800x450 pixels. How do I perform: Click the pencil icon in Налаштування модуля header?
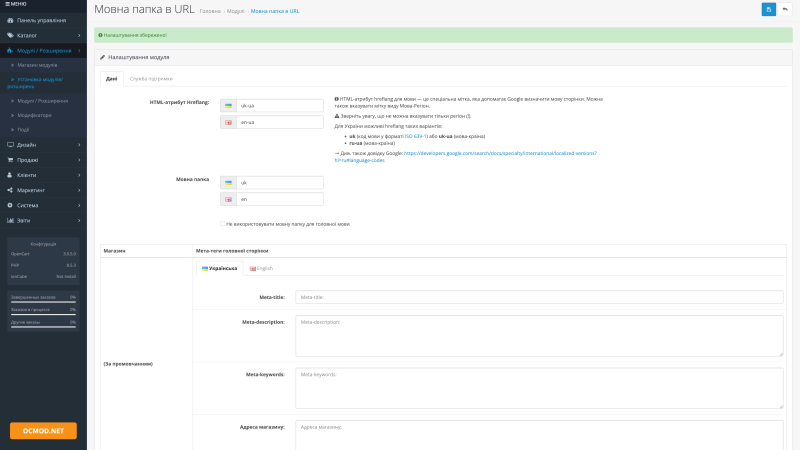point(103,58)
